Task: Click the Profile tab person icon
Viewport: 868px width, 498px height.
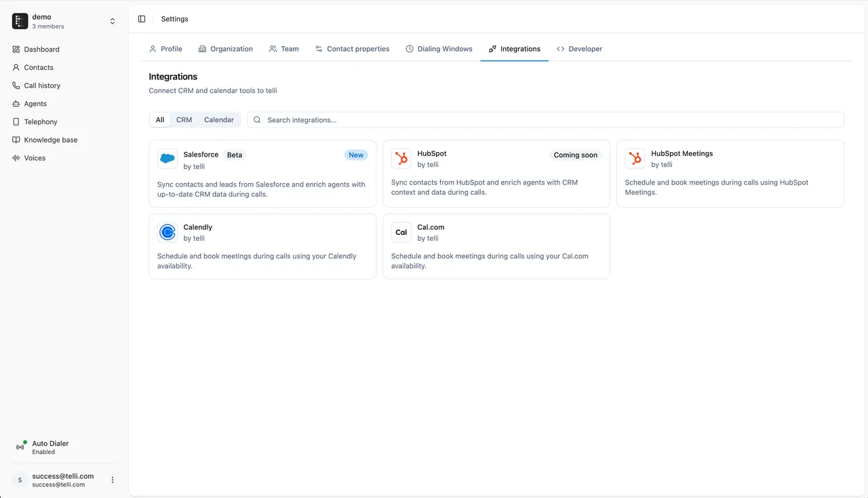Action: 153,49
